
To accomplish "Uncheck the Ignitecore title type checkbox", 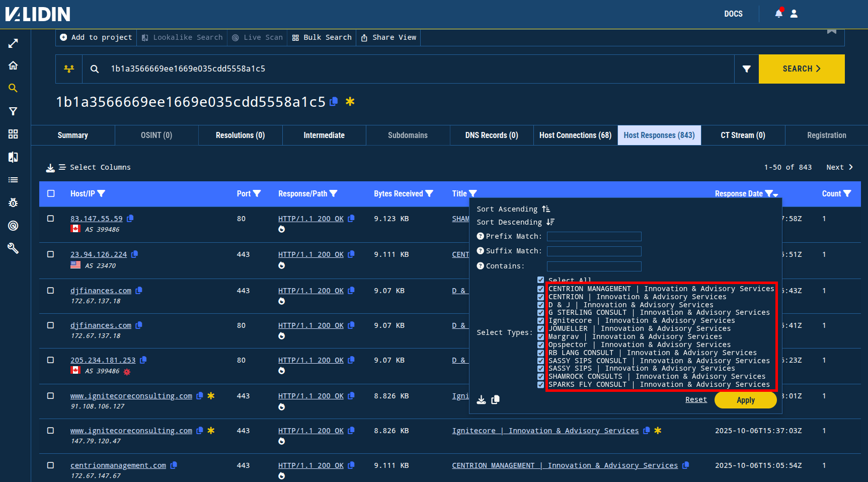I will (540, 321).
